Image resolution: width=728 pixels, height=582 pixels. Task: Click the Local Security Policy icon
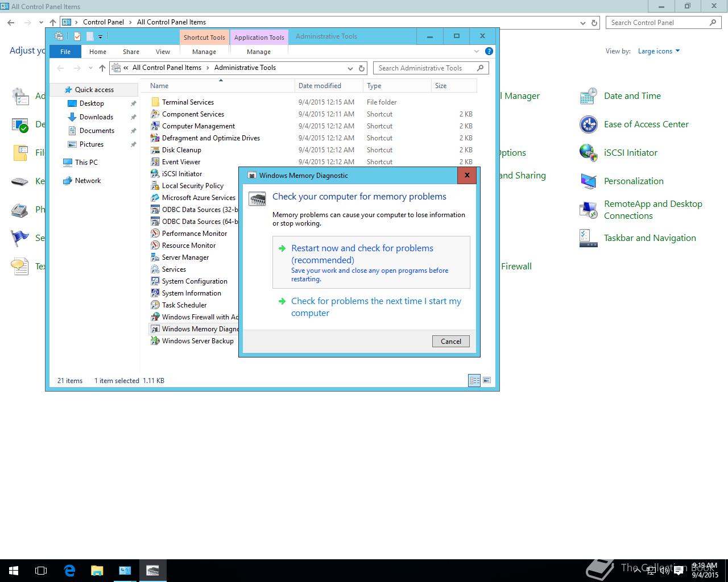pyautogui.click(x=155, y=186)
